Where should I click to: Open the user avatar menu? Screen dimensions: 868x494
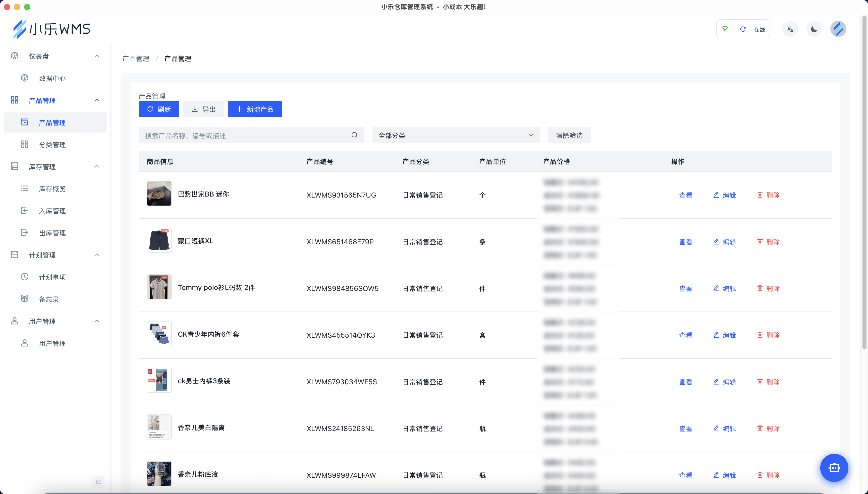[838, 29]
